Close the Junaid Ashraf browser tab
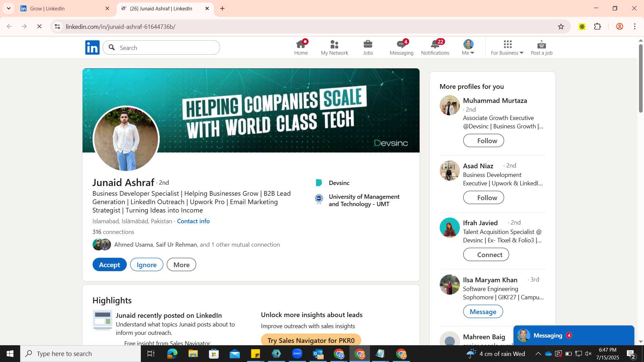The height and width of the screenshot is (362, 644). pyautogui.click(x=207, y=8)
